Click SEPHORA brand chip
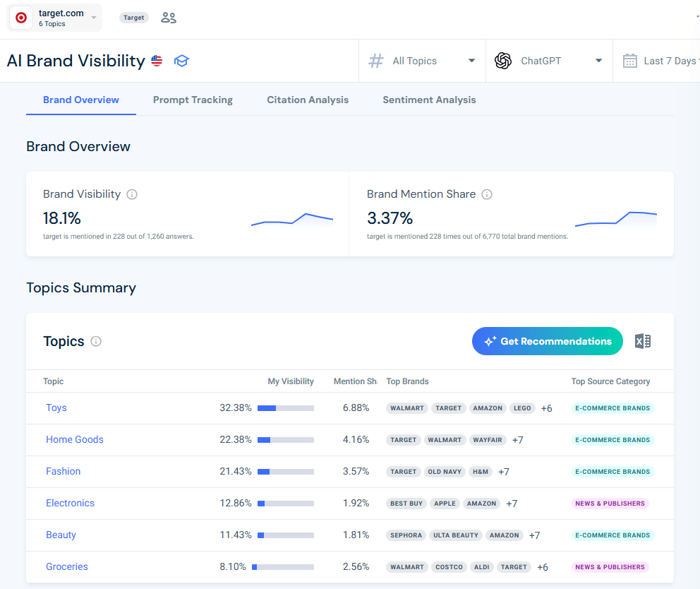700x589 pixels. (x=406, y=535)
